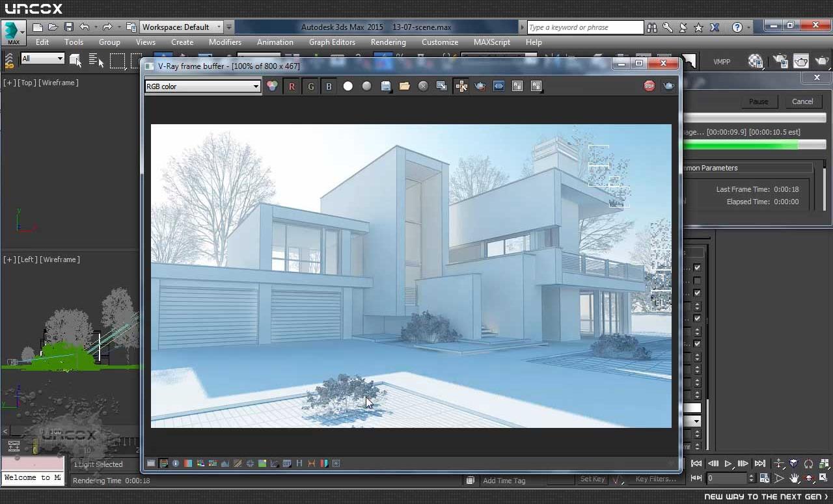Switch to monochromatic gray circle mode

click(x=367, y=86)
